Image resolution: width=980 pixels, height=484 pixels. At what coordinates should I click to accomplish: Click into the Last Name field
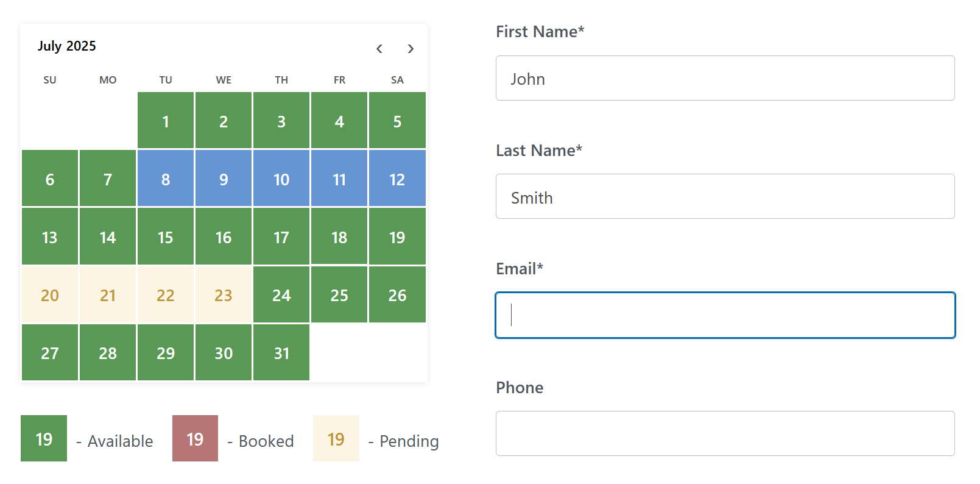[725, 196]
